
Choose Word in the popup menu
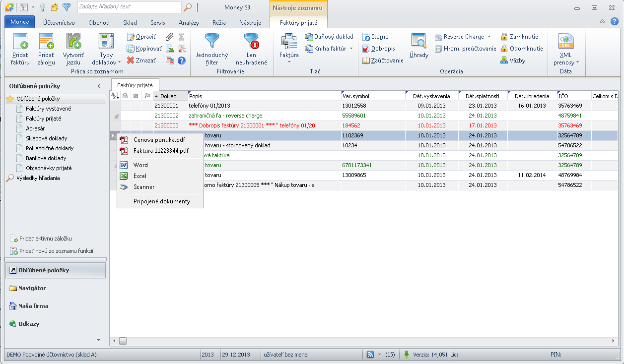160,165
